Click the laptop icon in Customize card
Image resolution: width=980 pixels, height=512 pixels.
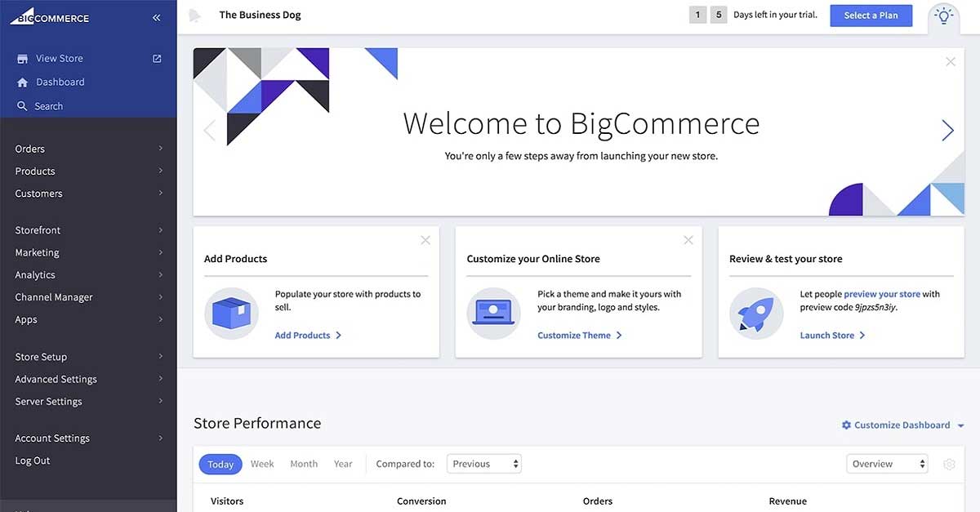[x=493, y=314]
